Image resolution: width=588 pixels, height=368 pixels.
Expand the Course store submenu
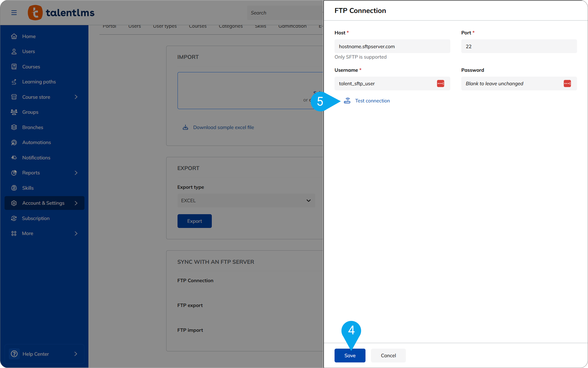coord(76,97)
